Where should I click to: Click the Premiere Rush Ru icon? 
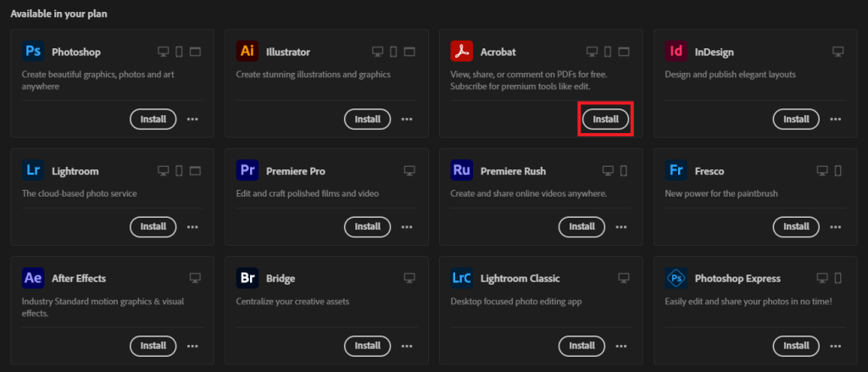point(462,171)
